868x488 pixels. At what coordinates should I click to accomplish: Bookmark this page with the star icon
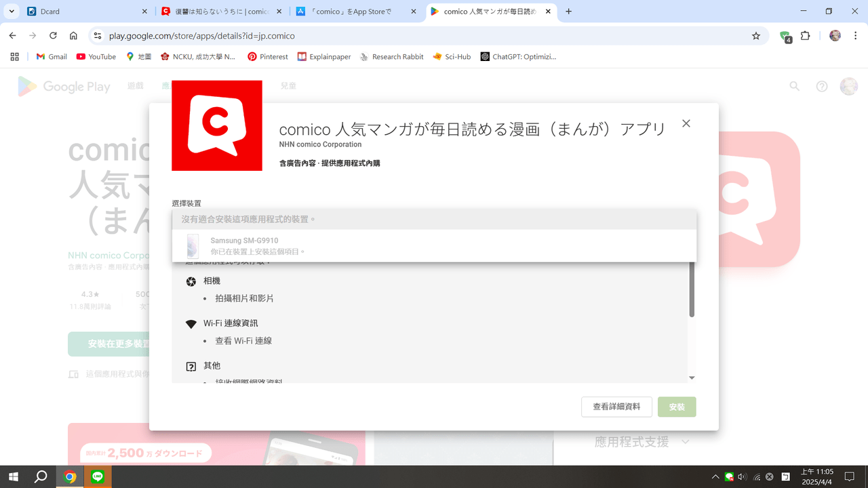[756, 36]
